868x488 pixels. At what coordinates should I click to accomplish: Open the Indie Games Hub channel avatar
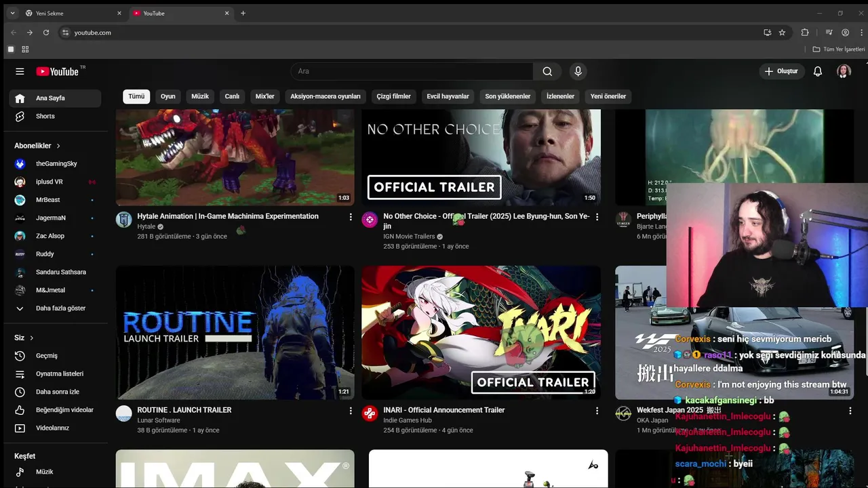[x=370, y=413]
